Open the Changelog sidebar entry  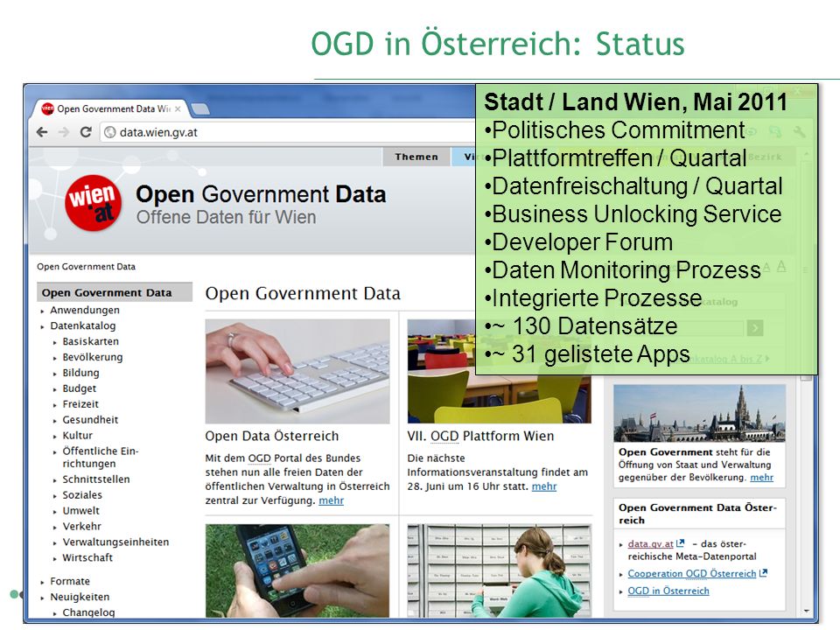pyautogui.click(x=88, y=612)
